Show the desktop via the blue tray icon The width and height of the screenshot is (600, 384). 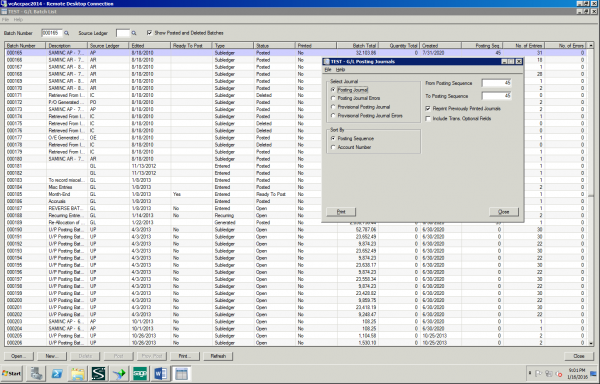593,373
